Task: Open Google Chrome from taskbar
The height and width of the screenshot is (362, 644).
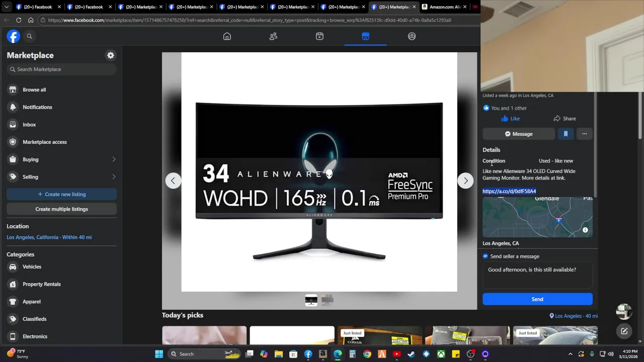Action: [x=367, y=354]
